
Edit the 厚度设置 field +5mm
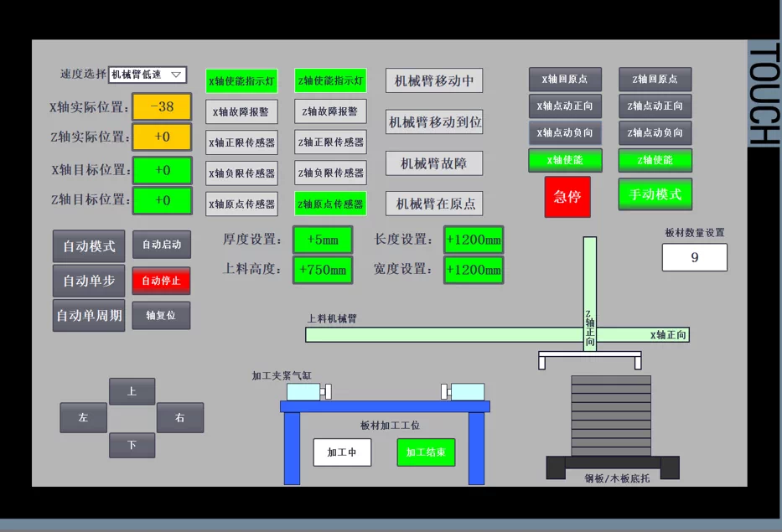tap(323, 240)
